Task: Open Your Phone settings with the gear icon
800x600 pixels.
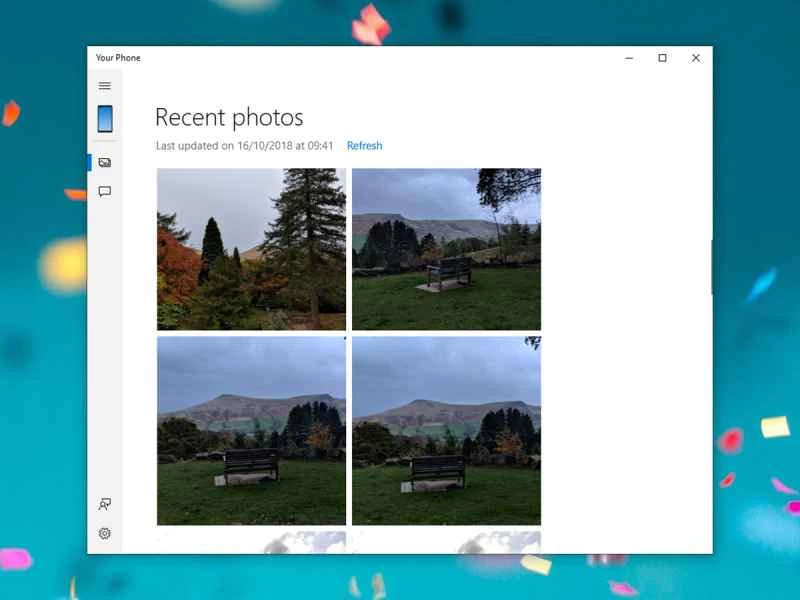Action: (x=104, y=533)
